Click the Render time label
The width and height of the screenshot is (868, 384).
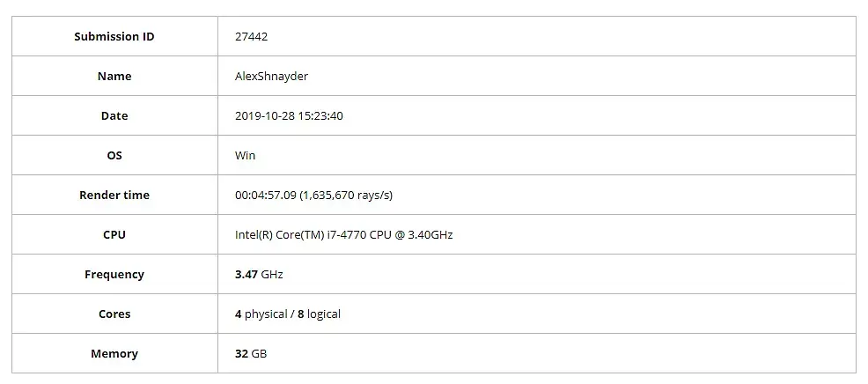tap(114, 195)
